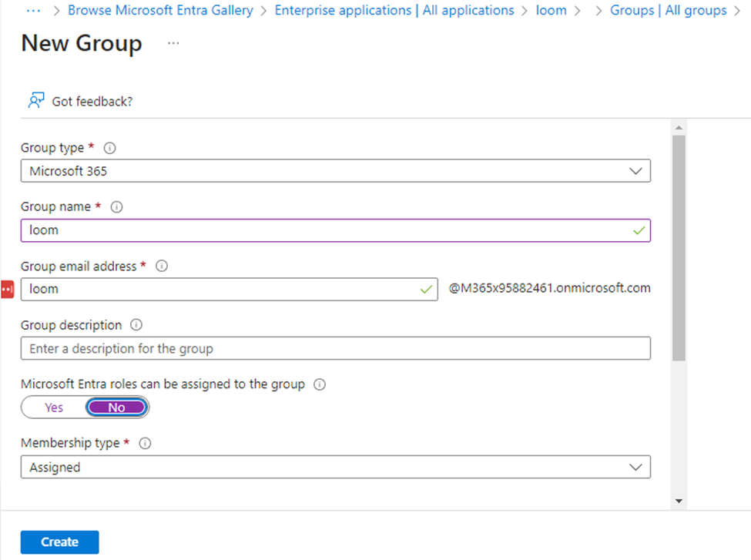Open the Group type dropdown showing Microsoft 365
The height and width of the screenshot is (560, 751).
click(x=335, y=171)
